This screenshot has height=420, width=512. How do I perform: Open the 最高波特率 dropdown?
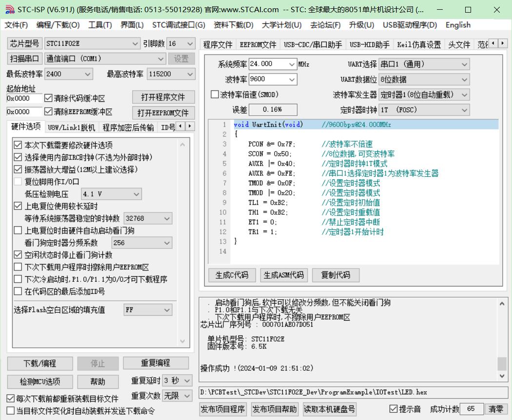(x=171, y=74)
